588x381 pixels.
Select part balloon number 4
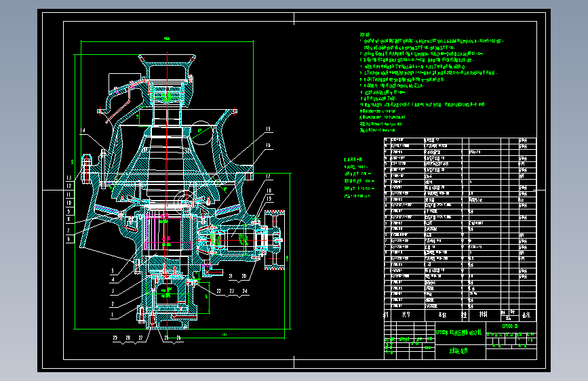tap(113, 280)
